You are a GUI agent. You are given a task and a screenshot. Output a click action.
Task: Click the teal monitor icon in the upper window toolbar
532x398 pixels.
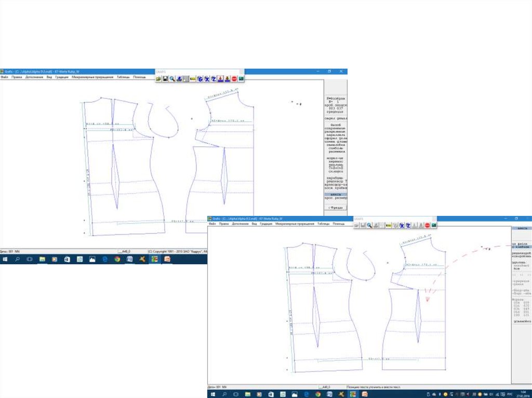click(241, 79)
